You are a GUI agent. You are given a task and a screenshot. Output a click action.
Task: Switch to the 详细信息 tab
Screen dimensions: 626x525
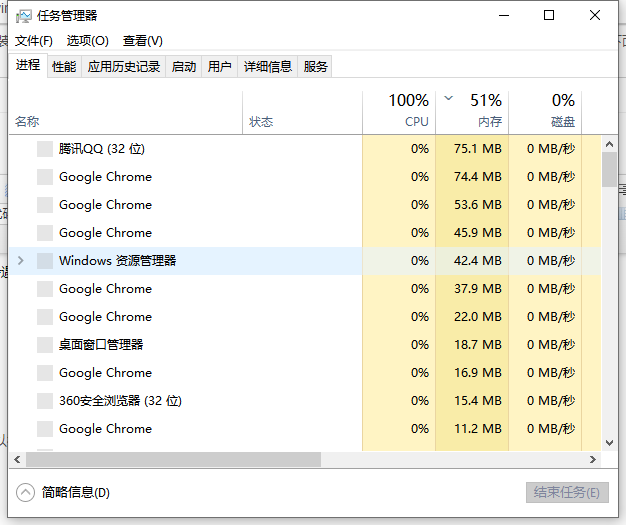267,67
